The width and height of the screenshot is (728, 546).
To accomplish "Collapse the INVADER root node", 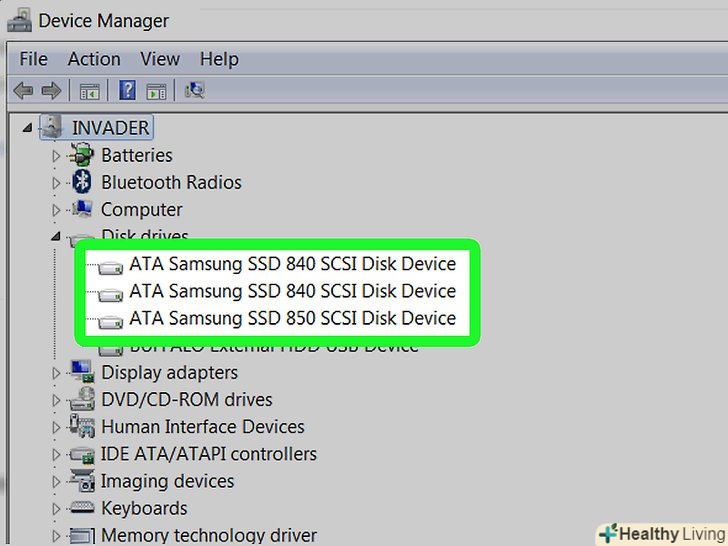I will tap(28, 127).
